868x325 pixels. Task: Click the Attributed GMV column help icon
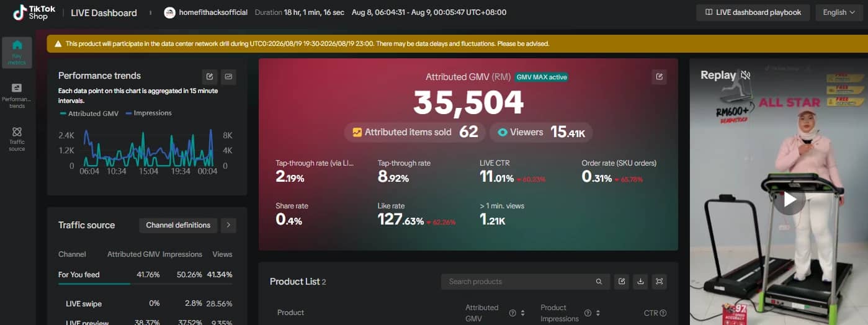tap(512, 313)
